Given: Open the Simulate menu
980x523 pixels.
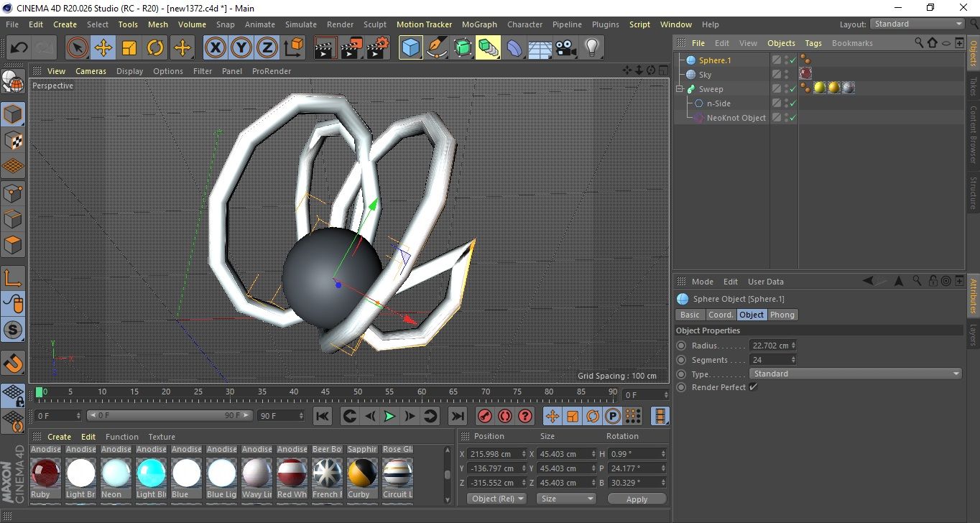Looking at the screenshot, I should click(300, 24).
